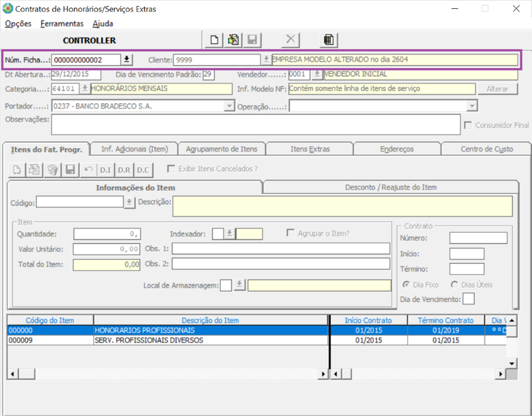Screen dimensions: 532x416
Task: Switch to Endereços tab
Action: [x=397, y=149]
